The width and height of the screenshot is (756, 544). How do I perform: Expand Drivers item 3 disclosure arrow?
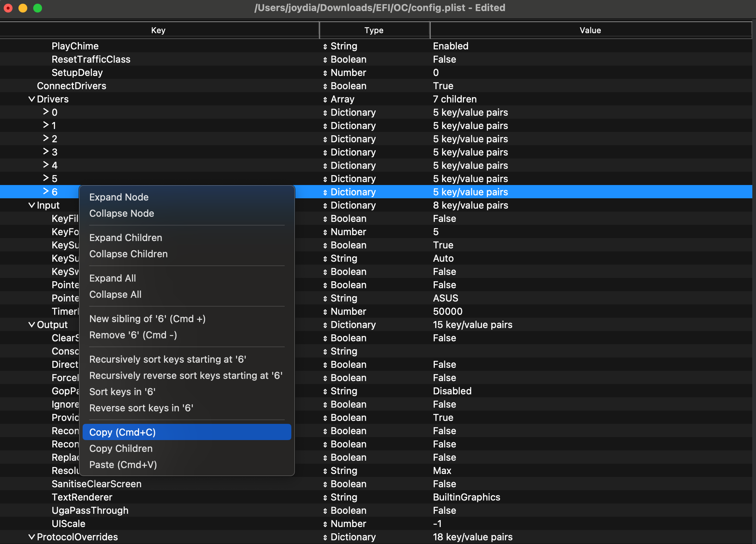point(46,151)
